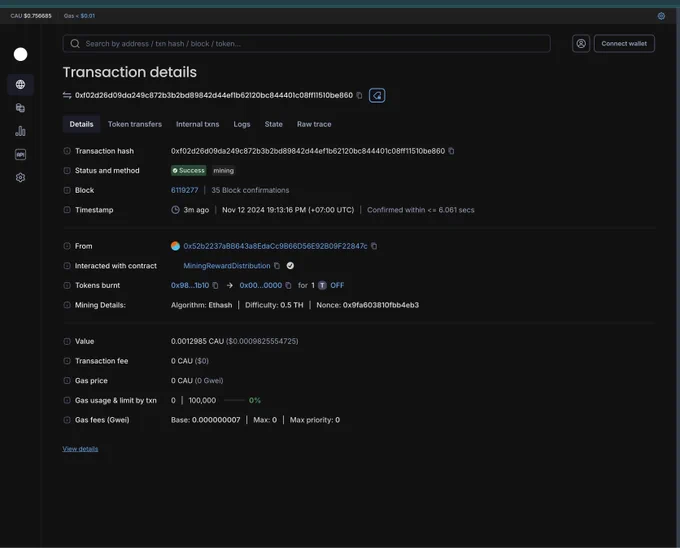Click the '0.0012985 CAU' value text
The width and height of the screenshot is (680, 548).
click(197, 341)
